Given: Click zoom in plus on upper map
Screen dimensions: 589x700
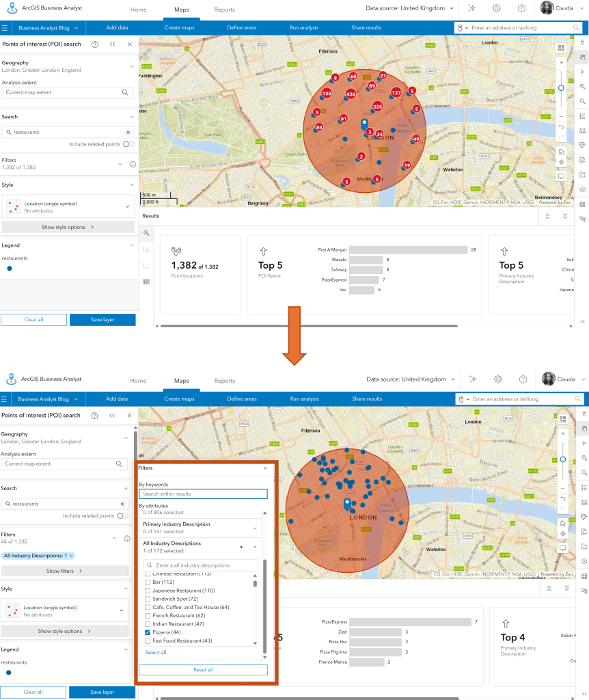Looking at the screenshot, I should (562, 62).
